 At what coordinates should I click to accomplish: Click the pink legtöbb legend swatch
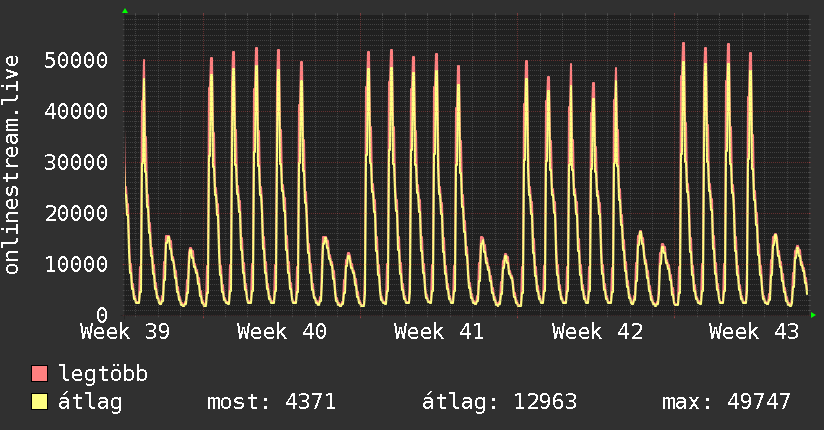click(39, 373)
